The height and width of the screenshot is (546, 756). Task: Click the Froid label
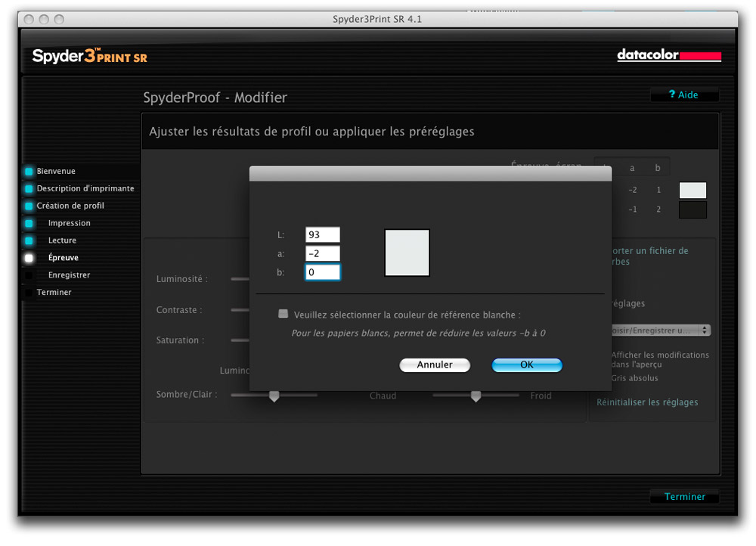coord(541,396)
